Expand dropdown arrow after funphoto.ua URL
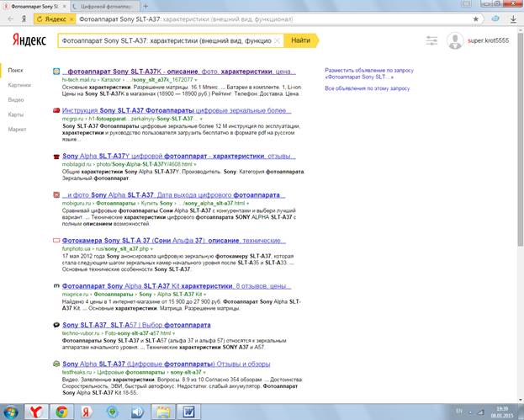The image size is (524, 420). click(151, 249)
